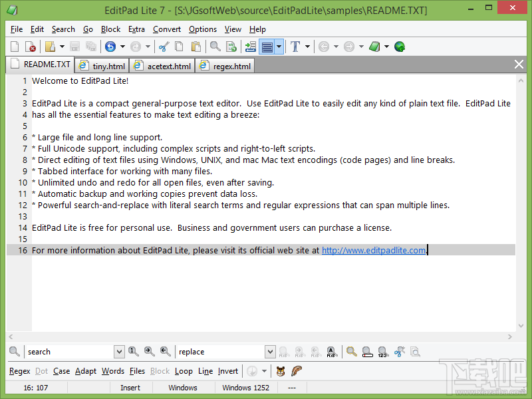Click the Fold lines magnifier icon
The image size is (532, 399).
coord(367,352)
